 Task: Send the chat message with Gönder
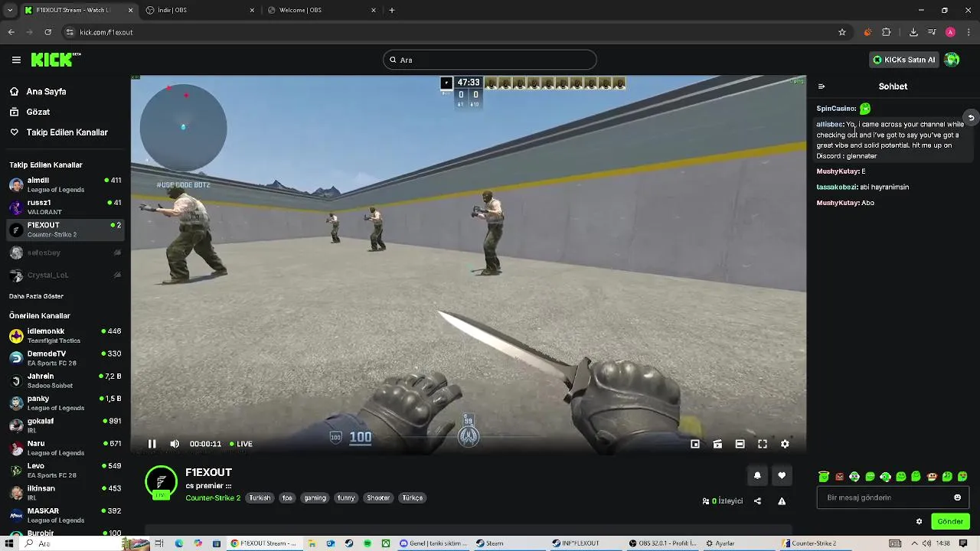point(950,522)
